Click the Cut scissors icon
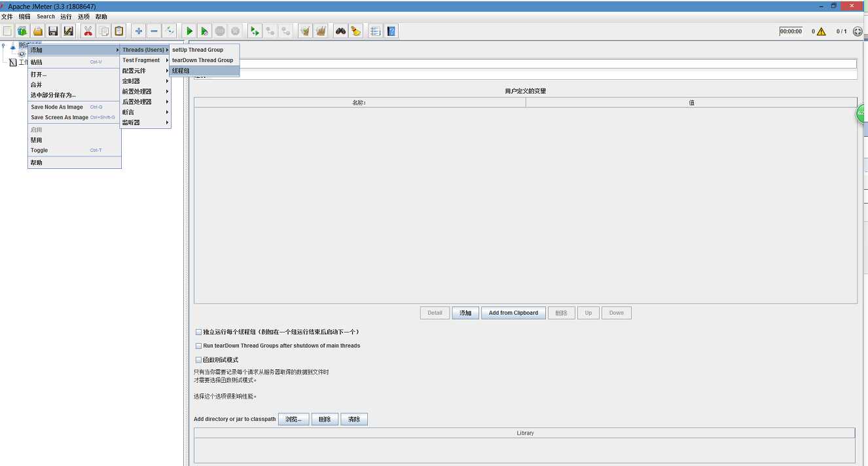 click(88, 31)
